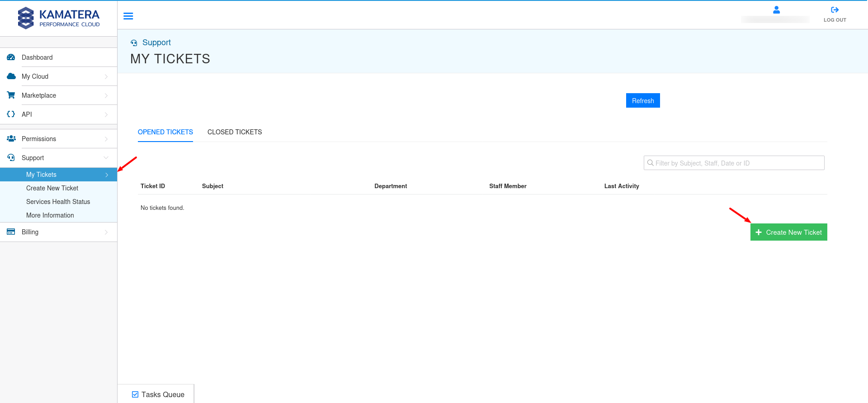Open the API menu item
Viewport: 868px width, 403px height.
point(59,114)
